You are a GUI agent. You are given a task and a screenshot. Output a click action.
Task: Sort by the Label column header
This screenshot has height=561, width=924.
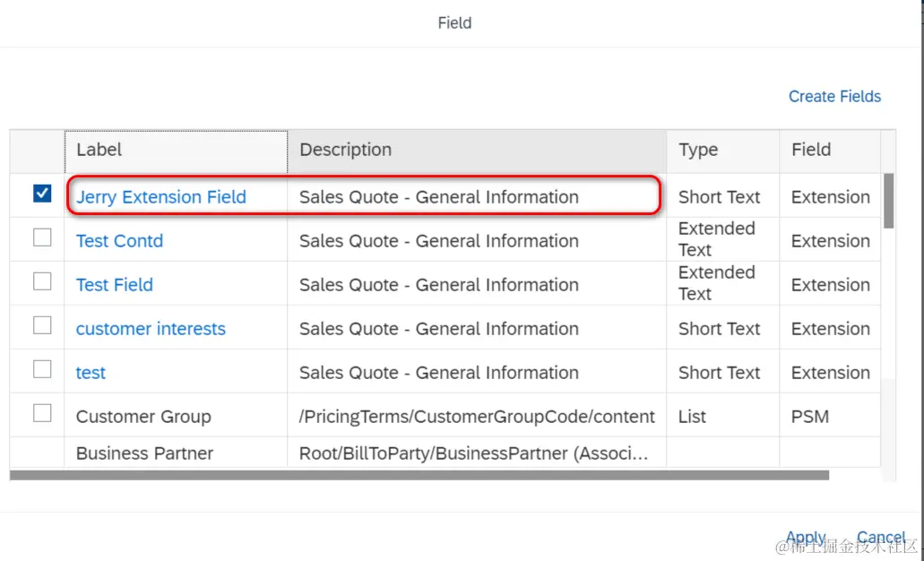(176, 151)
